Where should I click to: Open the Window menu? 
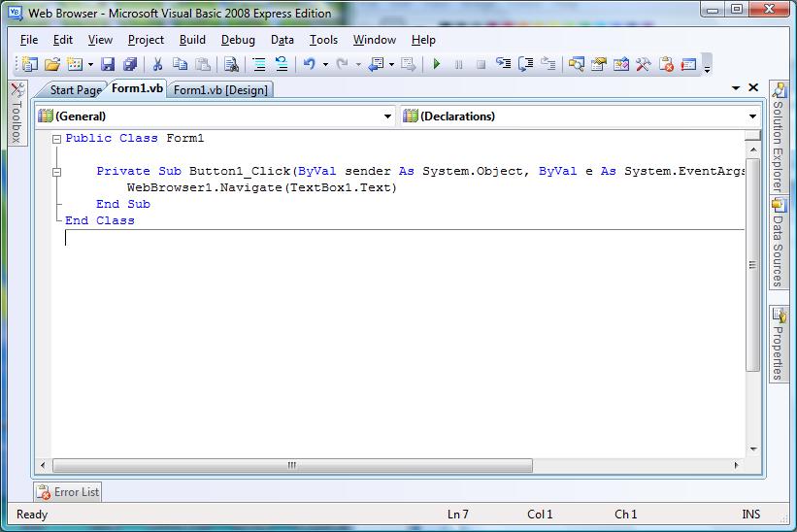375,40
